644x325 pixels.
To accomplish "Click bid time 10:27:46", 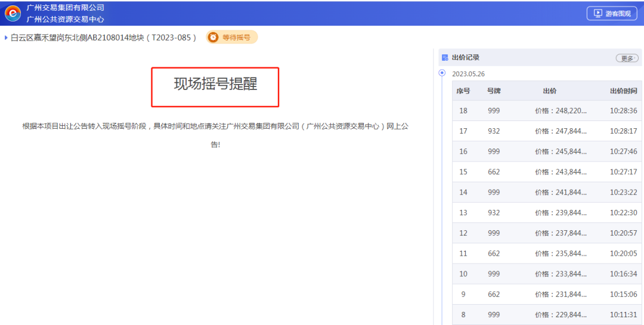I will coord(624,151).
